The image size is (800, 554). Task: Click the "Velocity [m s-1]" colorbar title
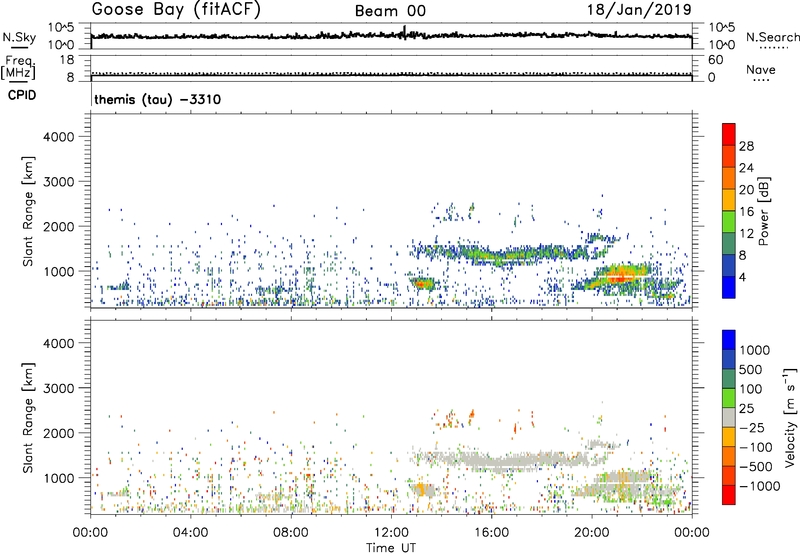pyautogui.click(x=790, y=417)
